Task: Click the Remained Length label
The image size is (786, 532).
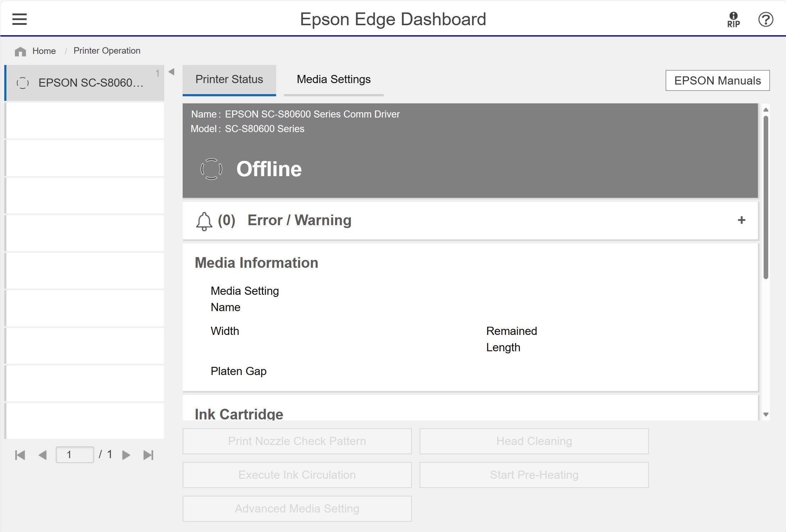Action: [512, 339]
